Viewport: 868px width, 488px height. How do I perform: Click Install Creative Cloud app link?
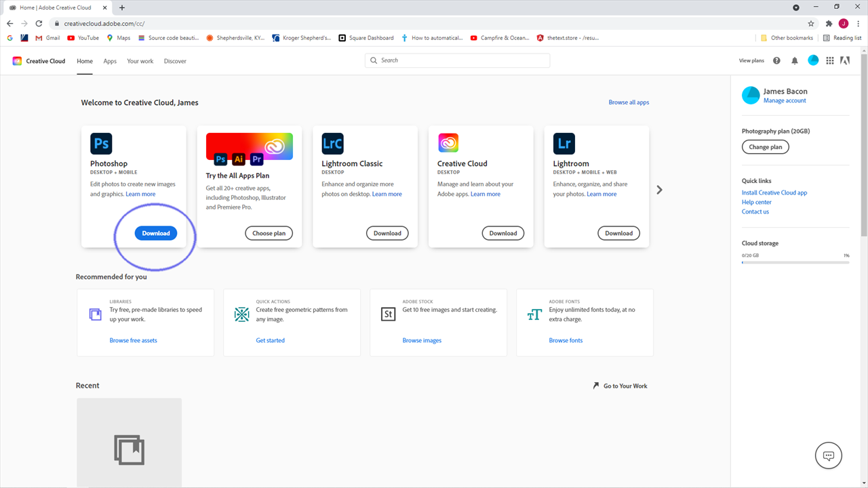pyautogui.click(x=774, y=192)
